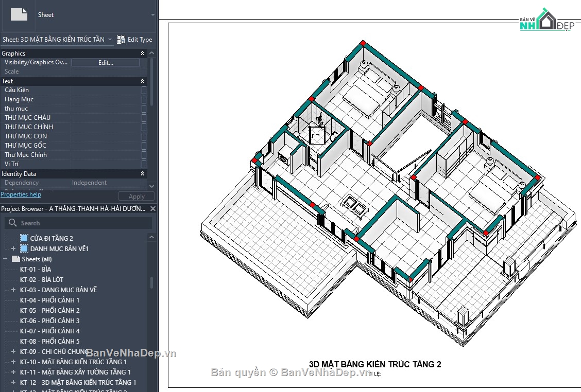The image size is (581, 392).
Task: Open the Sheet instance filter dropdown
Action: [110, 39]
